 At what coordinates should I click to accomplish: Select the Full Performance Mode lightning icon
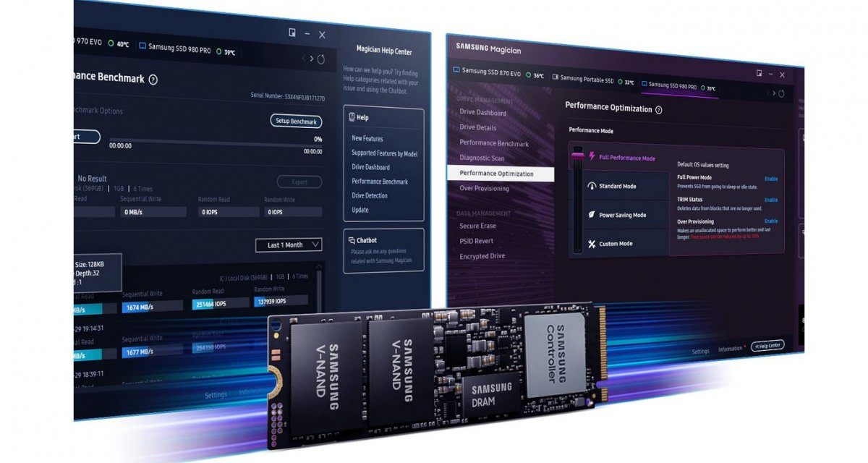pyautogui.click(x=590, y=156)
